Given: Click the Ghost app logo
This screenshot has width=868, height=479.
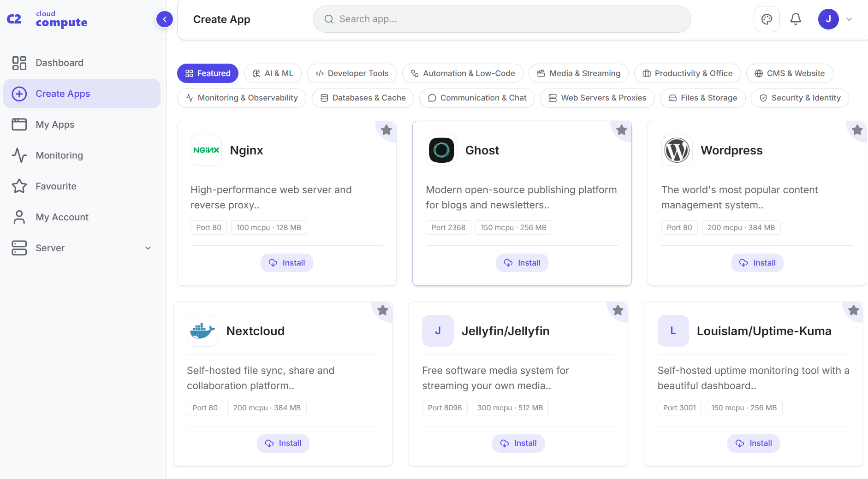Looking at the screenshot, I should 441,150.
